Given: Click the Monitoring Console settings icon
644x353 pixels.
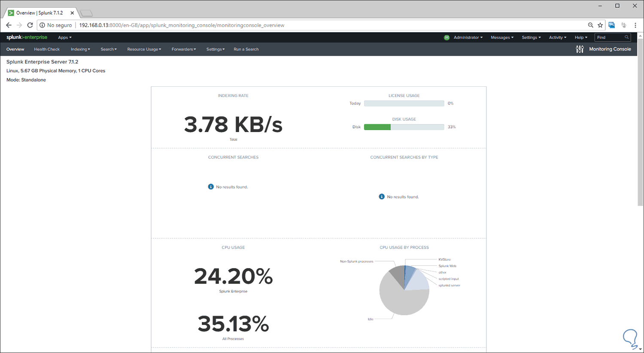Looking at the screenshot, I should [x=580, y=49].
